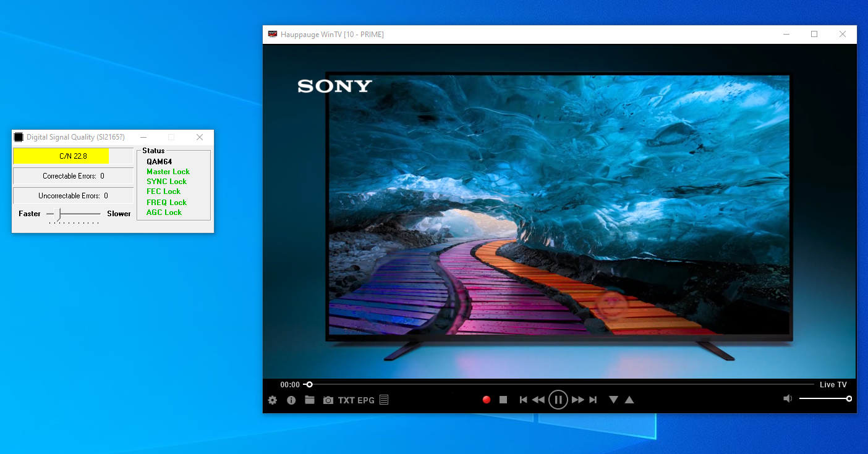Stop playback with the square stop button
This screenshot has width=868, height=454.
(x=503, y=400)
